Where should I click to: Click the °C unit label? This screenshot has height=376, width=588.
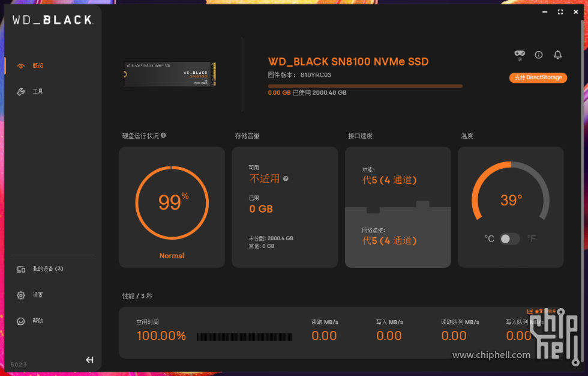(490, 238)
